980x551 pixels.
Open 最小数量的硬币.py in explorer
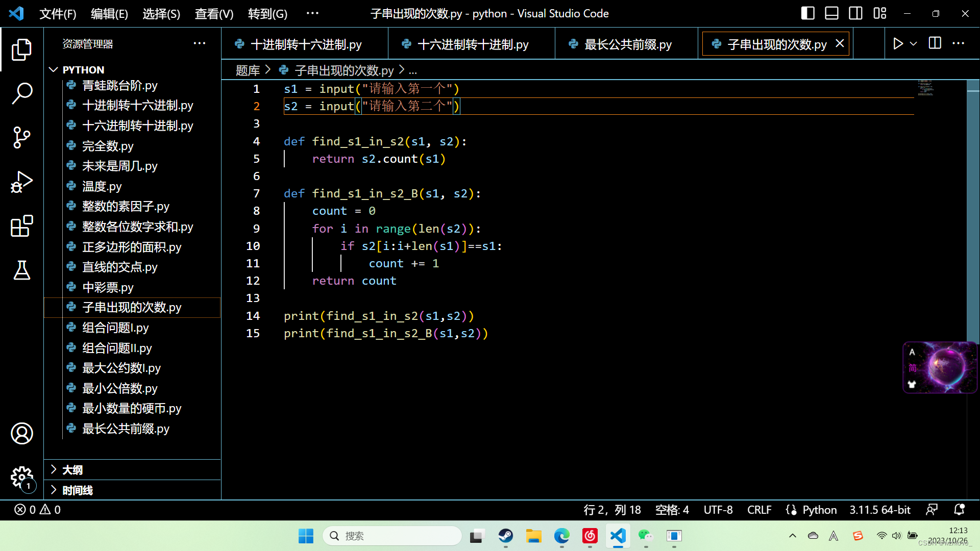click(132, 408)
